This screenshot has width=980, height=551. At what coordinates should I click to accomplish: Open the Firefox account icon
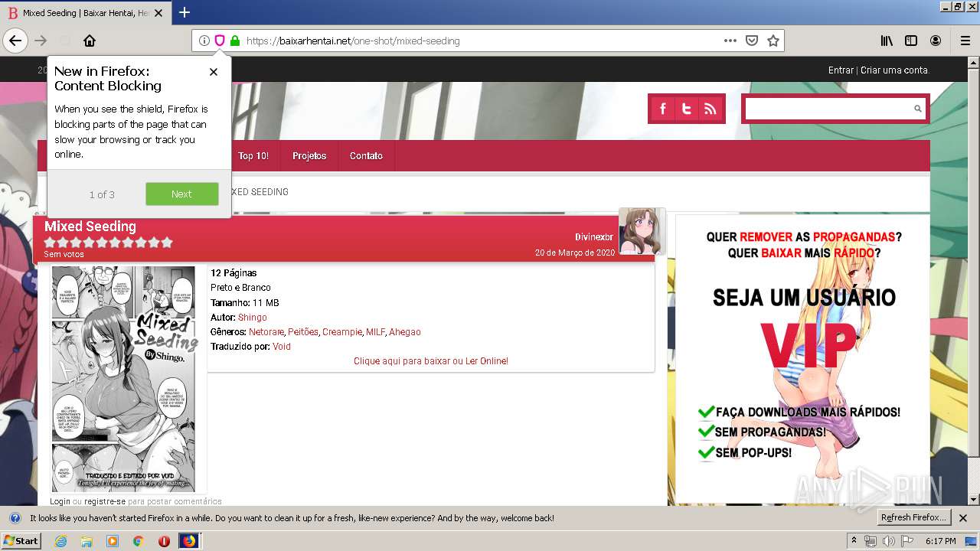pos(936,41)
